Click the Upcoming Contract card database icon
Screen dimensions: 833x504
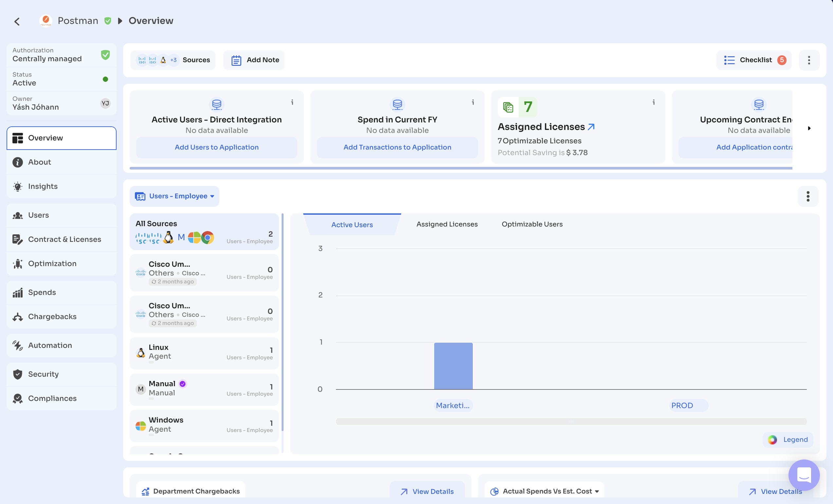[x=759, y=104]
